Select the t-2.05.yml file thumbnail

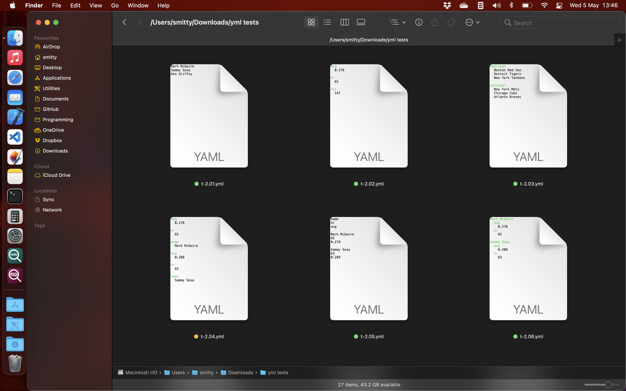coord(368,268)
